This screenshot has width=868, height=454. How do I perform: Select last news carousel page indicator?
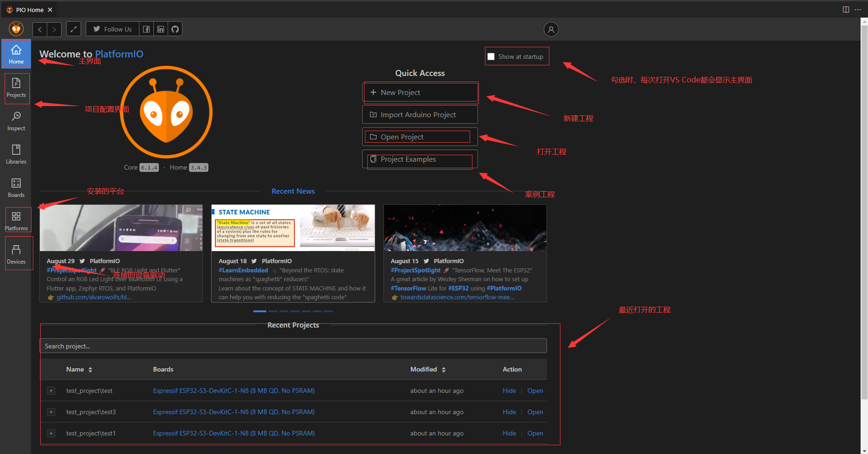pos(328,311)
